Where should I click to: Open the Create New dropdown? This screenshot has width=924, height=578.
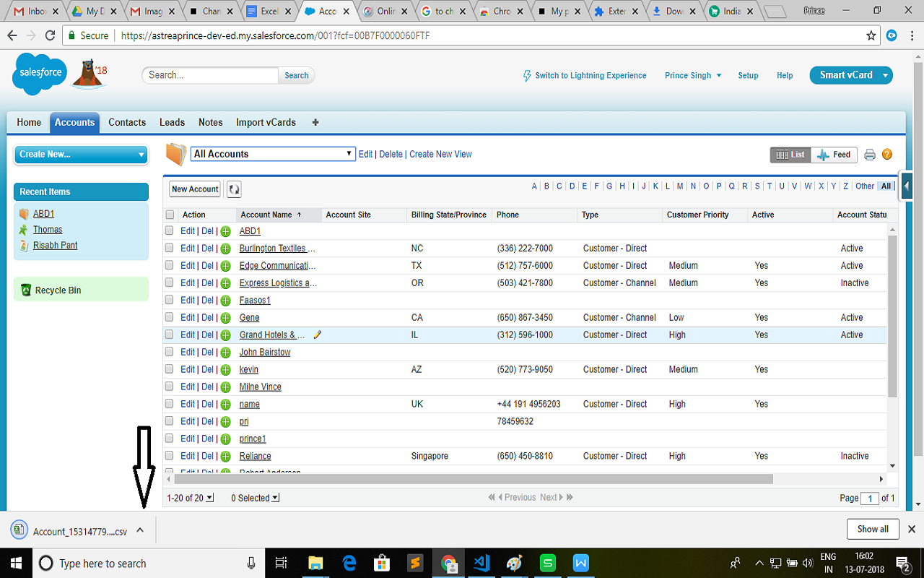(81, 155)
